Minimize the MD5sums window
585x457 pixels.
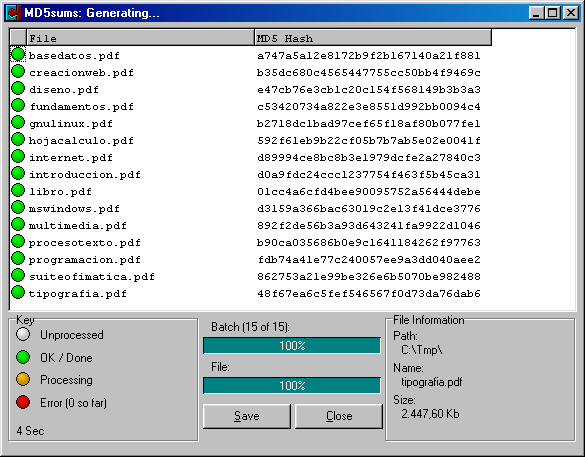pos(536,13)
